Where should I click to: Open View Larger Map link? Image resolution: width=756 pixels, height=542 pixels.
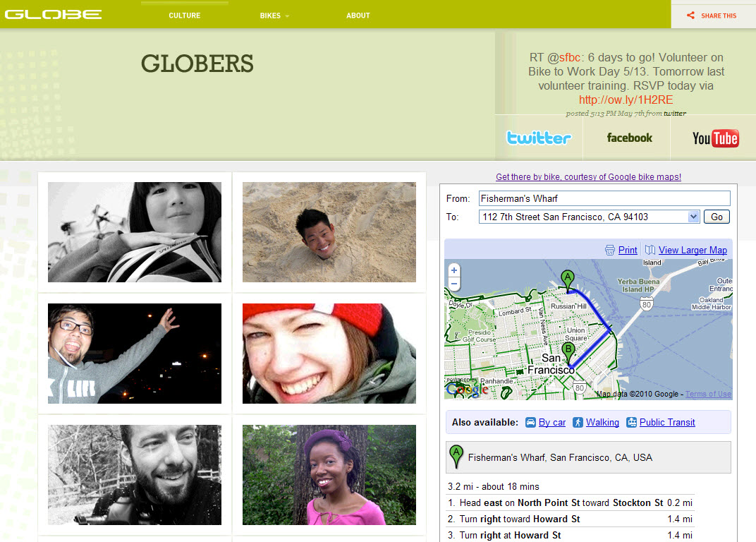tap(693, 250)
